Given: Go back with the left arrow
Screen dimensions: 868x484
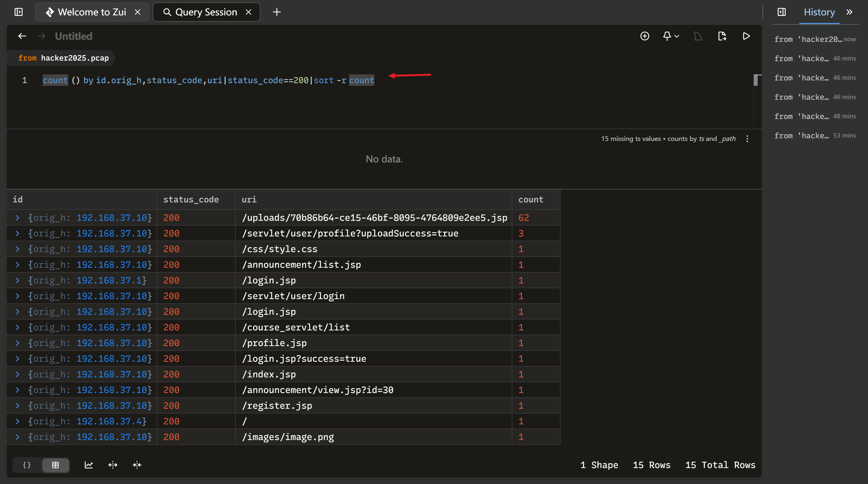Looking at the screenshot, I should pyautogui.click(x=22, y=36).
